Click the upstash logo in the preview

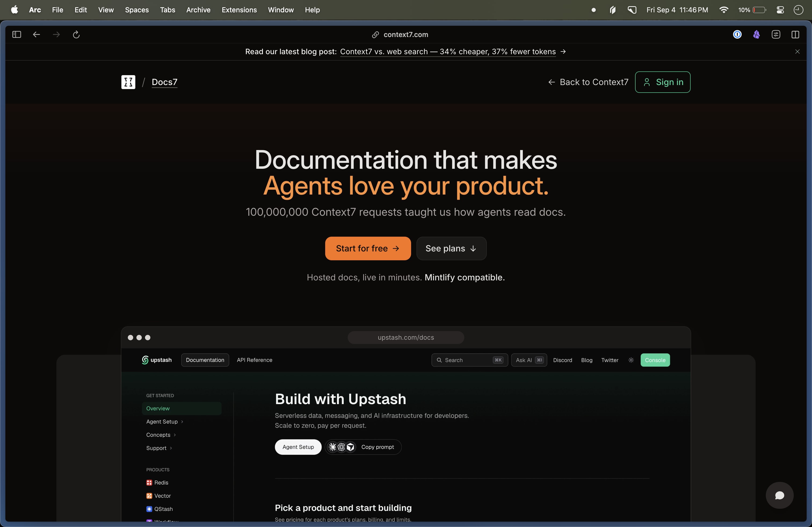point(157,360)
